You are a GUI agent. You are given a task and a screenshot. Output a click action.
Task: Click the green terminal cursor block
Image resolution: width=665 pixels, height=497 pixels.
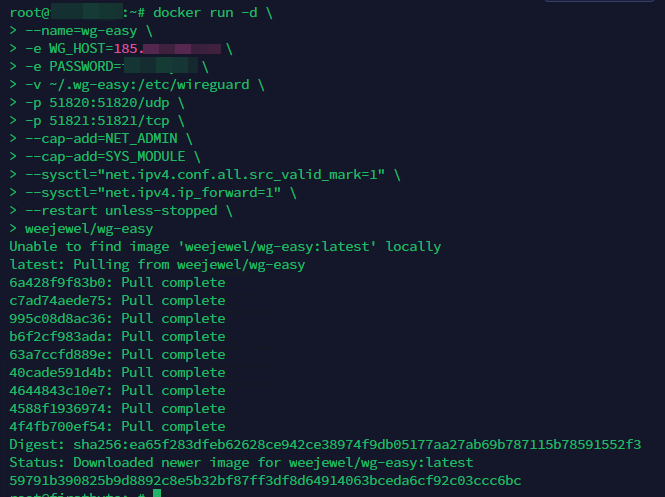157,493
